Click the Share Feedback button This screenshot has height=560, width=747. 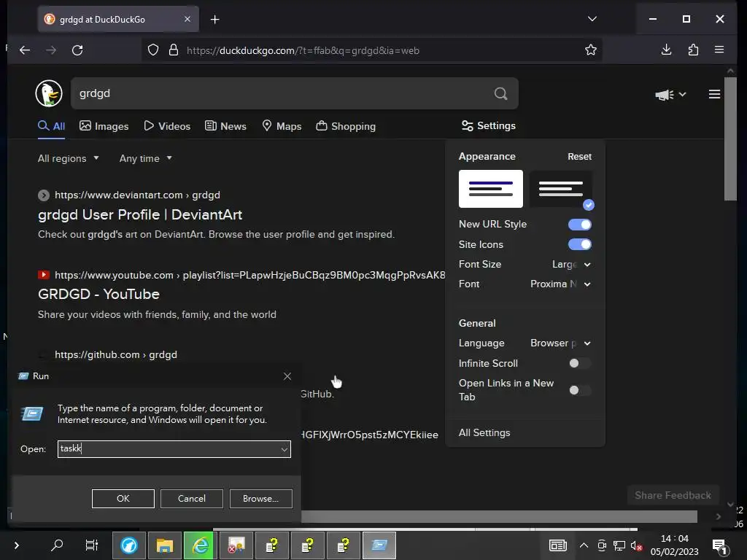tap(673, 495)
